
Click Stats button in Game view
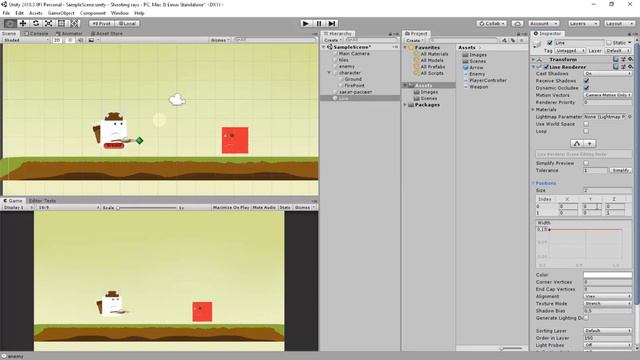(285, 207)
